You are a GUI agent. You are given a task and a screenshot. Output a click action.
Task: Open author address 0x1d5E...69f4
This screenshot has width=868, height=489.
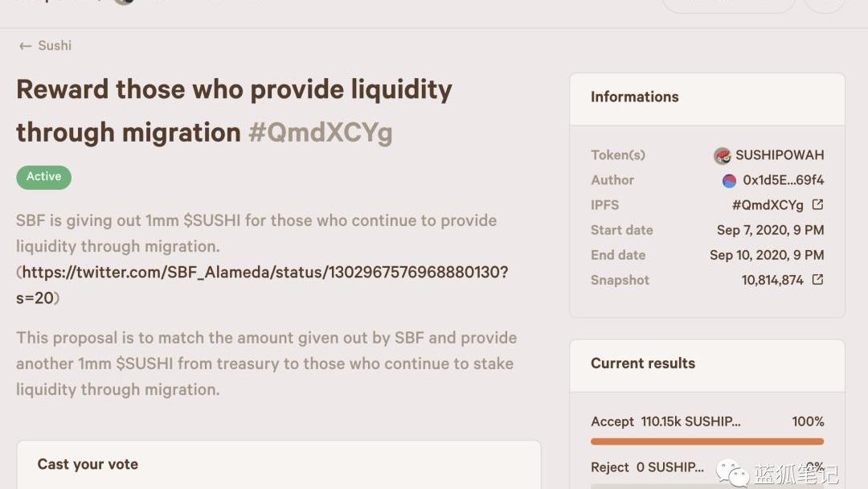click(x=783, y=180)
